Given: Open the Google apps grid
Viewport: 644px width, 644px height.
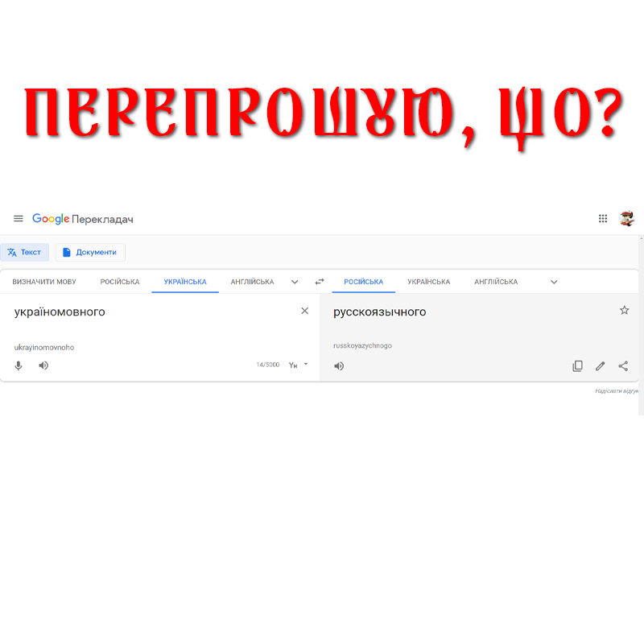Looking at the screenshot, I should [602, 218].
